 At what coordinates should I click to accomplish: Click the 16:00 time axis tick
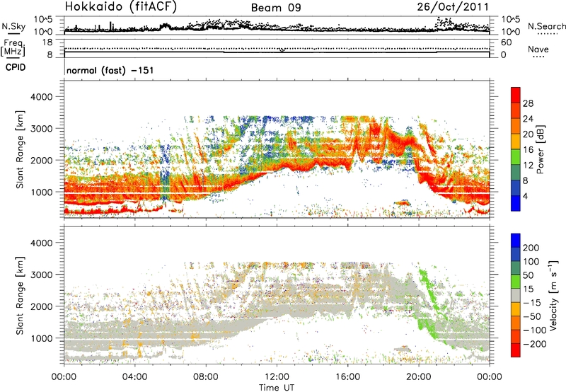click(x=347, y=377)
